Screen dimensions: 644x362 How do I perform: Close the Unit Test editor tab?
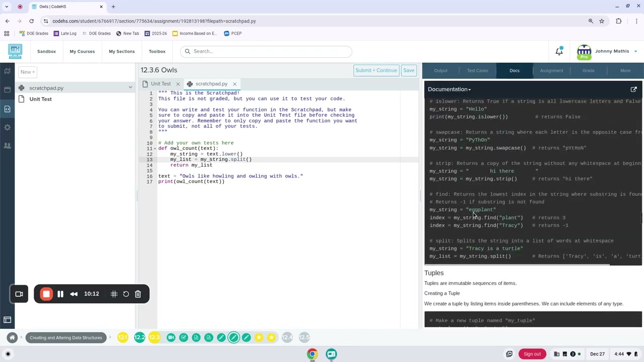click(178, 84)
